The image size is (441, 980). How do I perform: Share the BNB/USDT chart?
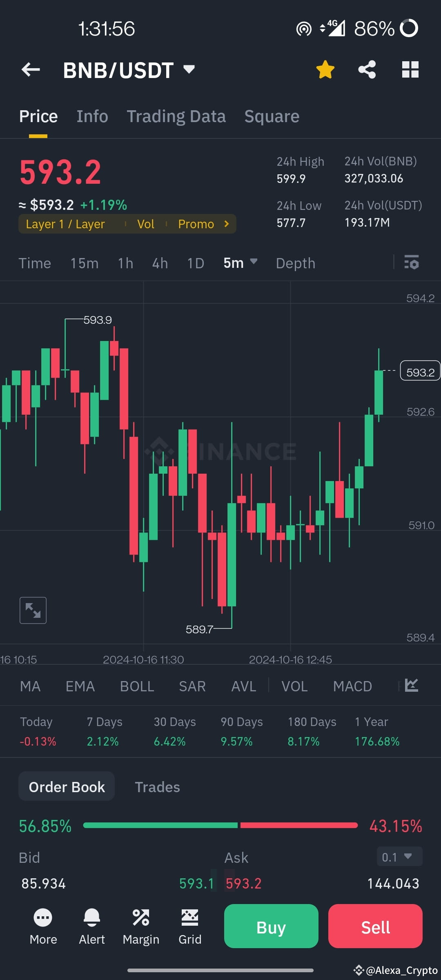367,69
